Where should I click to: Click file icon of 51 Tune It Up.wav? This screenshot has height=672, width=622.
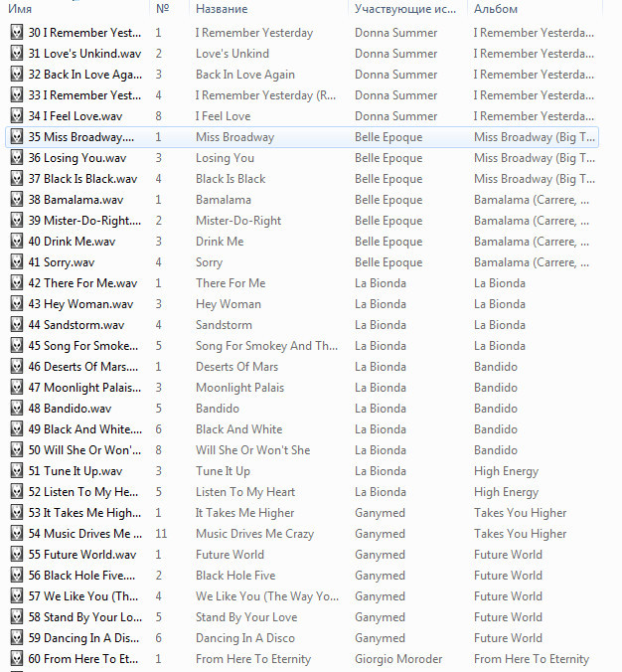tap(17, 471)
